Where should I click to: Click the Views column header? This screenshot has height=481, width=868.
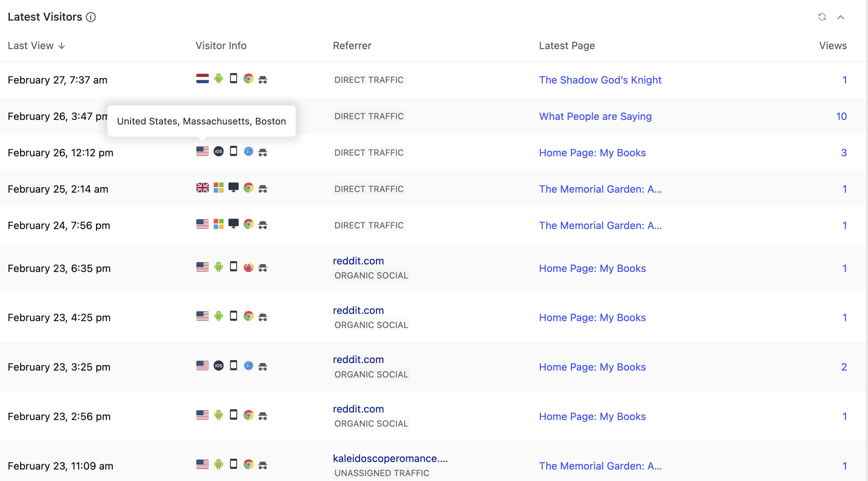(x=833, y=46)
